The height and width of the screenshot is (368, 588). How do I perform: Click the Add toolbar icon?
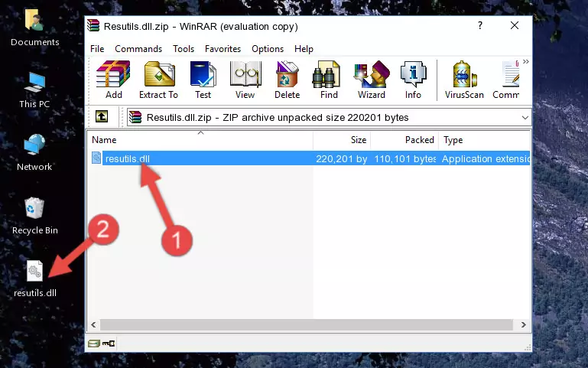pyautogui.click(x=113, y=80)
